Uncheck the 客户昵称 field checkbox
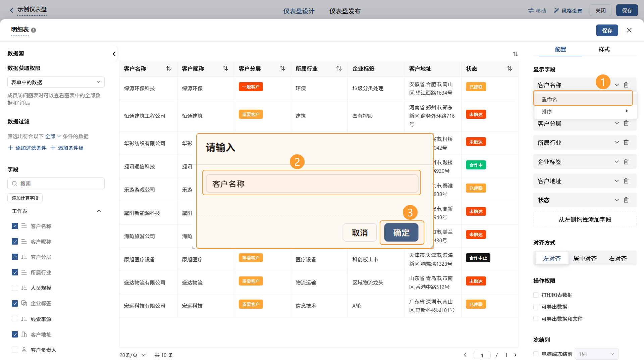The height and width of the screenshot is (362, 644). [15, 242]
